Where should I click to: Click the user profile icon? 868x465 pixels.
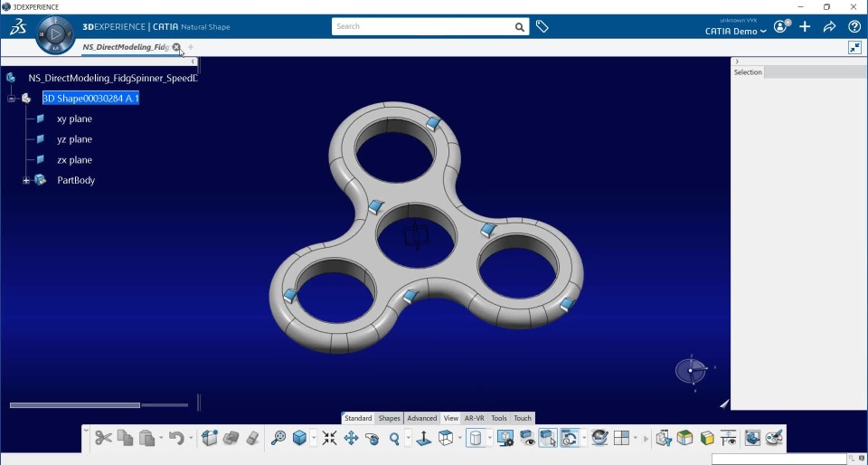click(x=780, y=26)
